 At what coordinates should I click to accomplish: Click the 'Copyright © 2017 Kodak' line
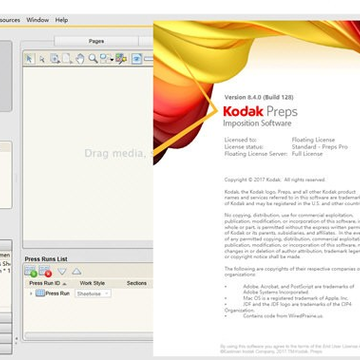click(x=275, y=180)
